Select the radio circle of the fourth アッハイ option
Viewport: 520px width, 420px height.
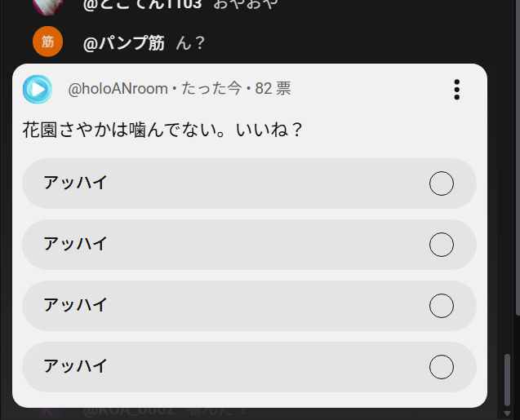[x=442, y=367]
